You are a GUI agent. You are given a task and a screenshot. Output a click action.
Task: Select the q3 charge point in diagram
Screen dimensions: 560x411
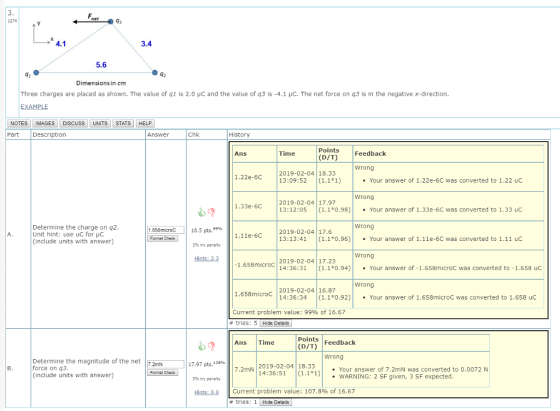[111, 21]
